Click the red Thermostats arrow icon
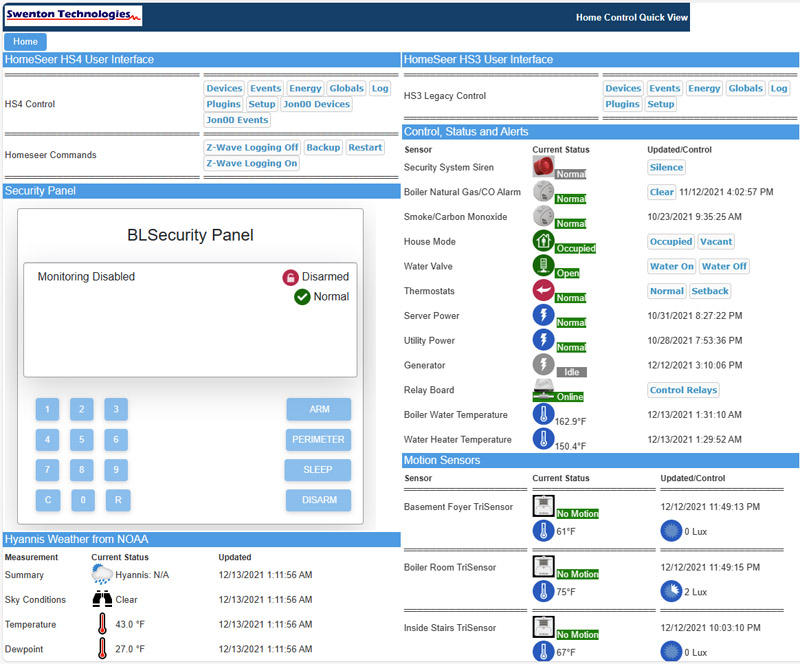This screenshot has height=664, width=800. click(543, 290)
